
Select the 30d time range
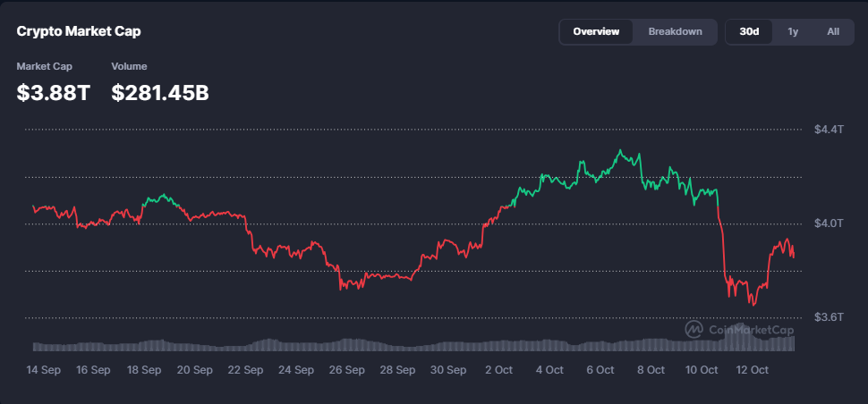749,31
